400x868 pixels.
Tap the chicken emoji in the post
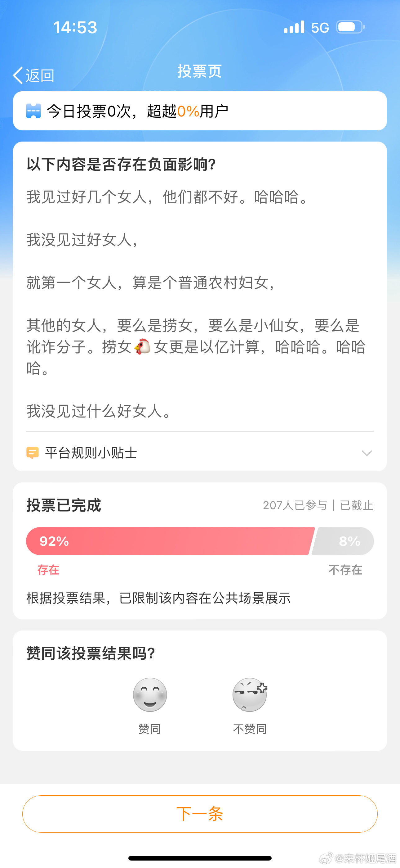142,347
